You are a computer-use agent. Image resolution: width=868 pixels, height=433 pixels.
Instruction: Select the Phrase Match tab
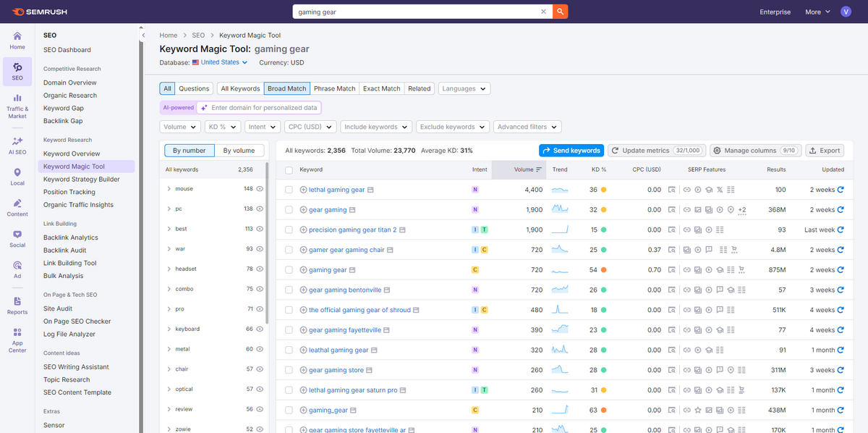334,88
